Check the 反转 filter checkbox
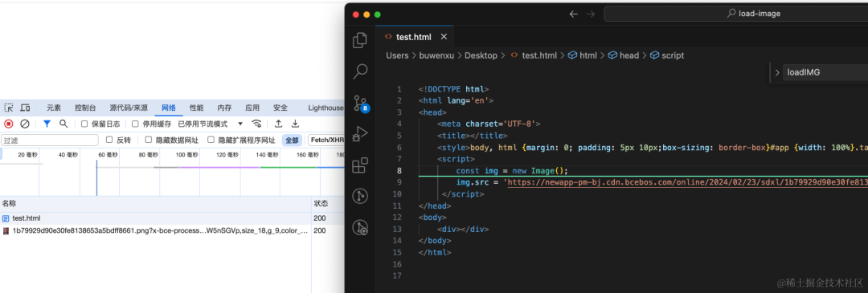 (109, 140)
